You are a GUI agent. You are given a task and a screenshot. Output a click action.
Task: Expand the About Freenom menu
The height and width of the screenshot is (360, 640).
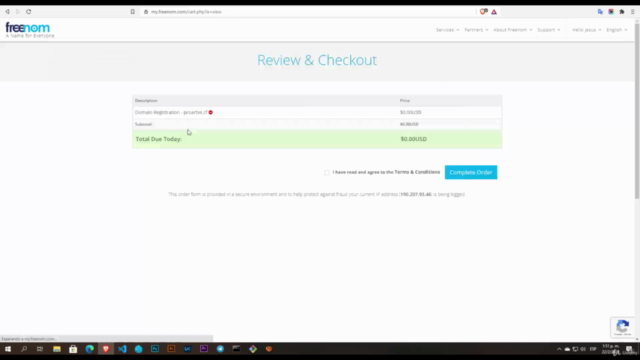click(x=513, y=30)
